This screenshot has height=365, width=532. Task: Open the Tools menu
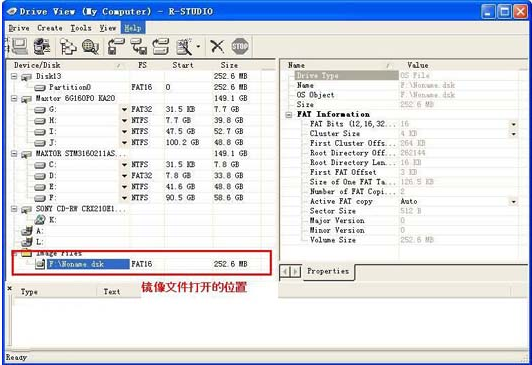[81, 28]
